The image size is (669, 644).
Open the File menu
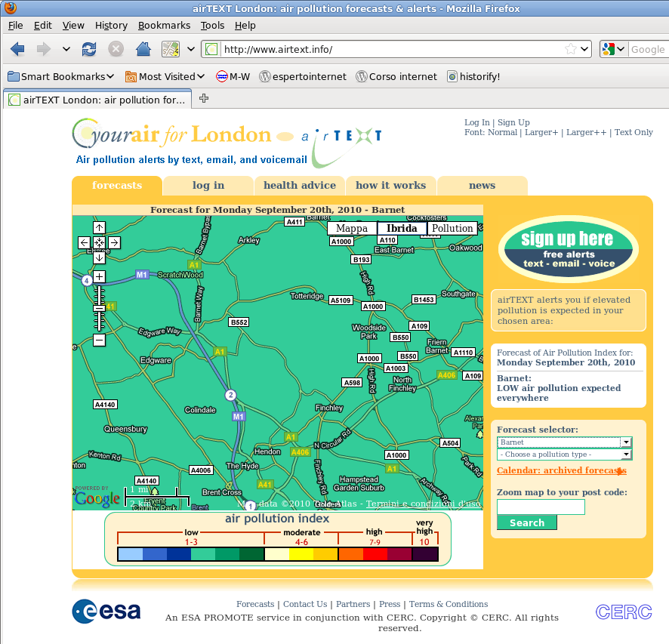tap(15, 26)
